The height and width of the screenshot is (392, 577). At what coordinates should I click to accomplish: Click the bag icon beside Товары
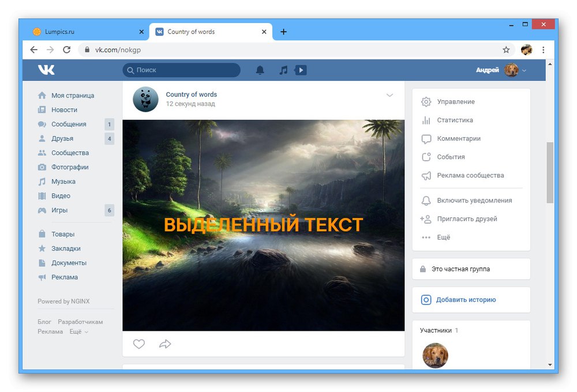[42, 234]
